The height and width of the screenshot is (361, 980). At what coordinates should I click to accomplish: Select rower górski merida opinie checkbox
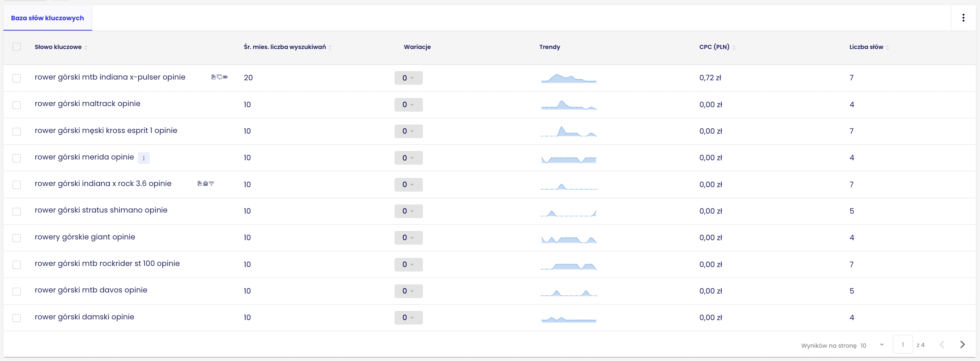16,158
